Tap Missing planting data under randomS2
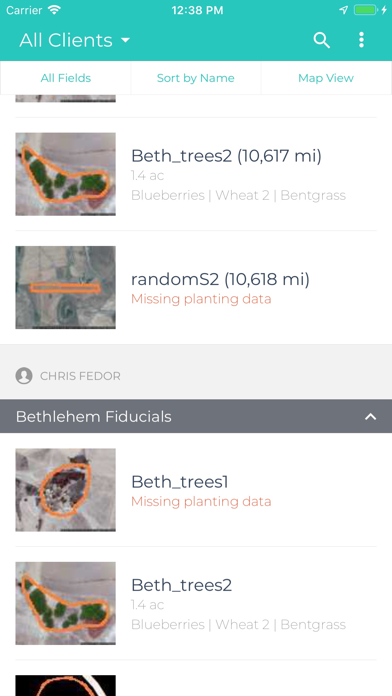This screenshot has height=696, width=392. pos(201,299)
